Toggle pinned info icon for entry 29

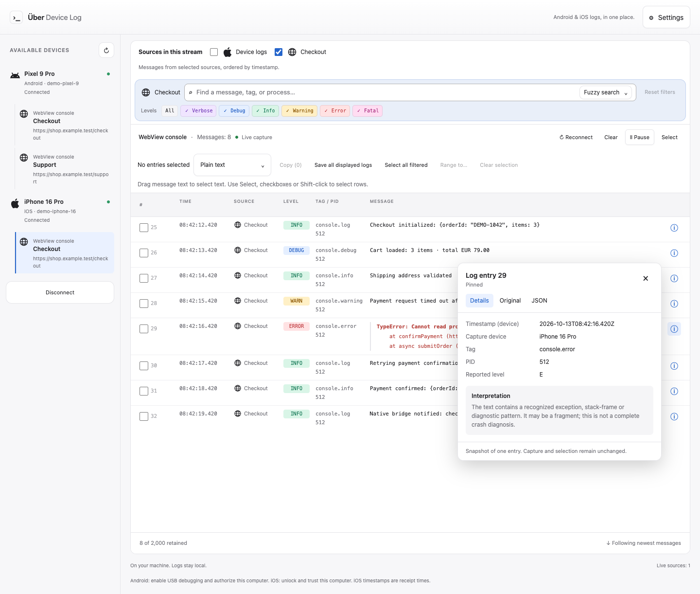coord(674,329)
